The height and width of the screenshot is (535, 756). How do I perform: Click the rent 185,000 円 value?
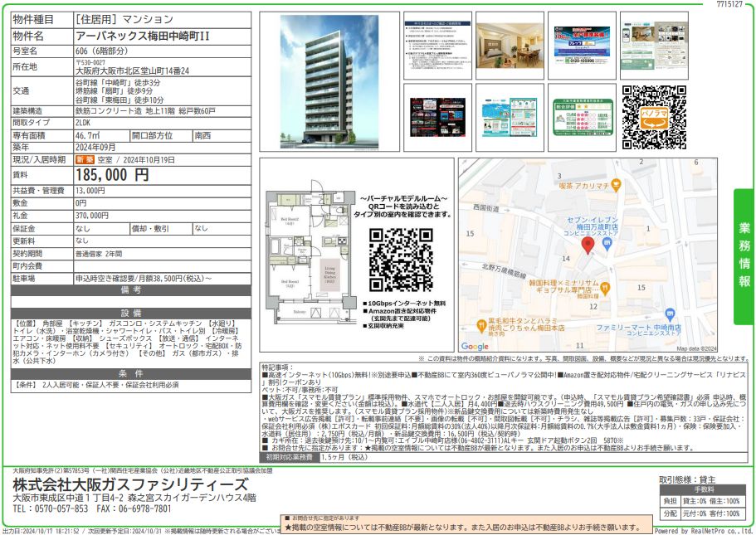tap(112, 174)
